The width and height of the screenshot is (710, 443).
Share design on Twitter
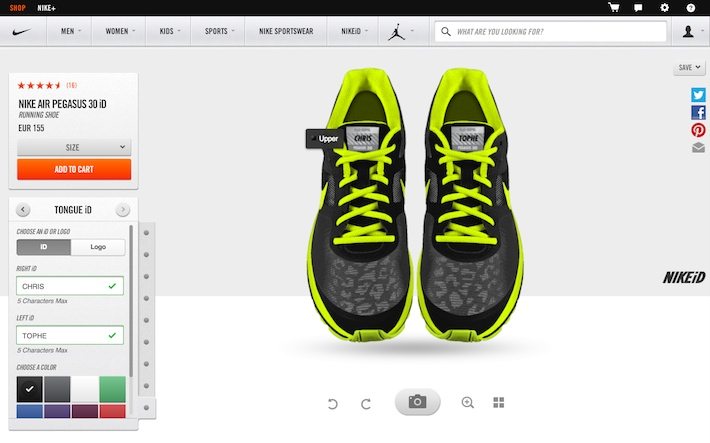tap(698, 95)
